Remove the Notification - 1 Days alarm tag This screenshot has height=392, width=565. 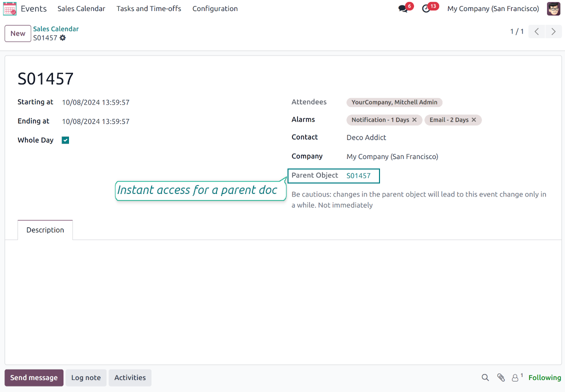pyautogui.click(x=414, y=120)
